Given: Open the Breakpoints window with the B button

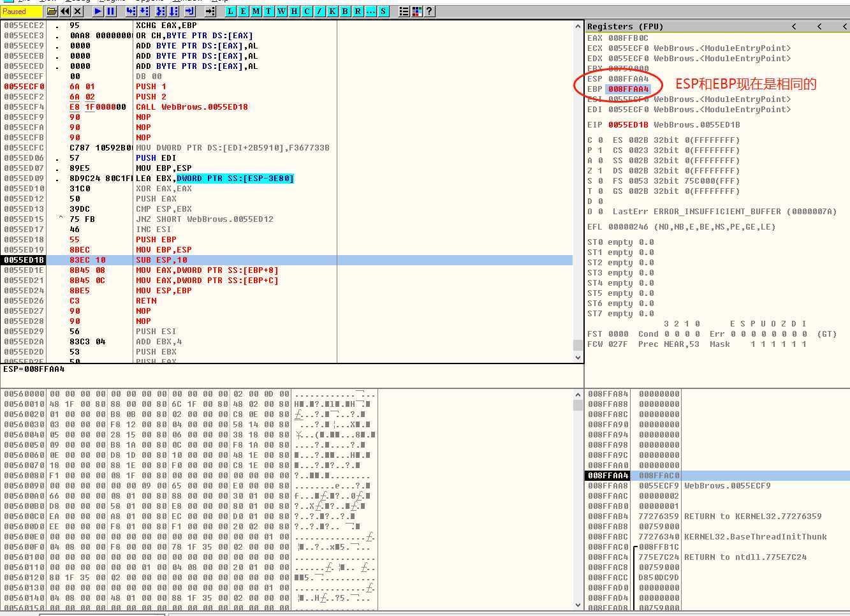Looking at the screenshot, I should [345, 11].
